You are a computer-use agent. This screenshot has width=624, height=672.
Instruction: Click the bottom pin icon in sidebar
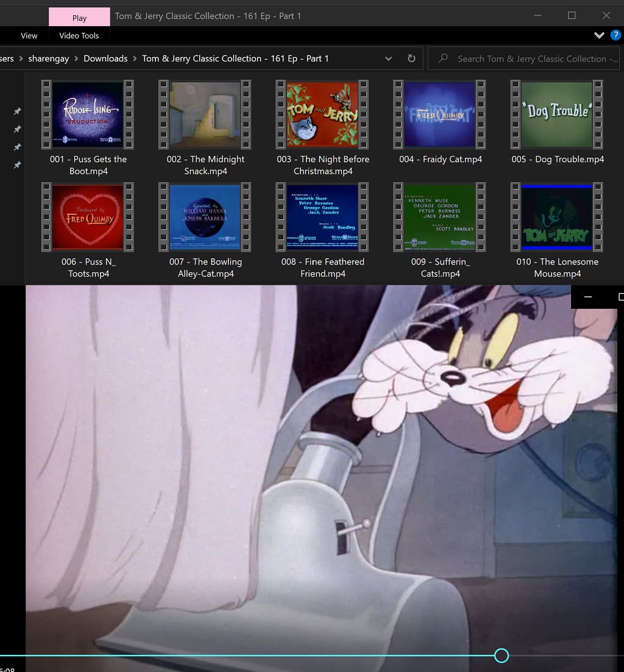pyautogui.click(x=17, y=164)
